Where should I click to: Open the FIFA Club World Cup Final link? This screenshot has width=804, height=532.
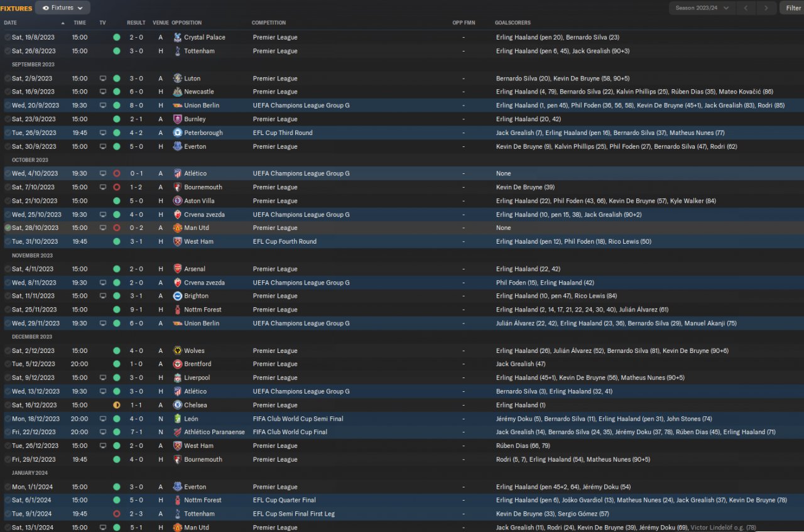point(291,432)
